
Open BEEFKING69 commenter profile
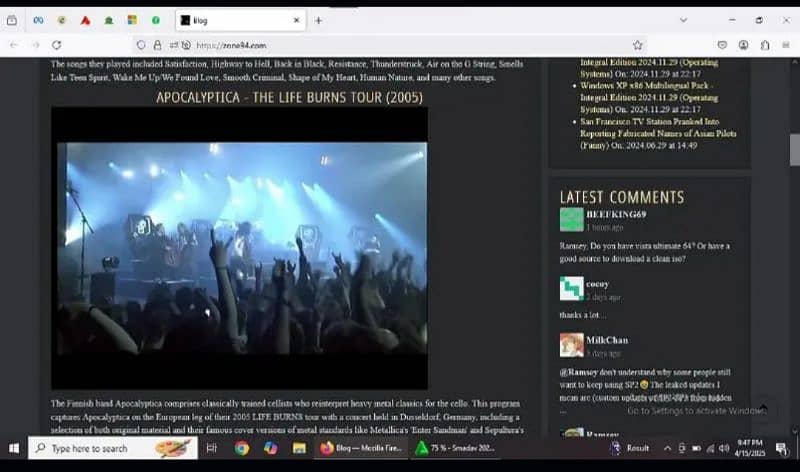pyautogui.click(x=616, y=214)
